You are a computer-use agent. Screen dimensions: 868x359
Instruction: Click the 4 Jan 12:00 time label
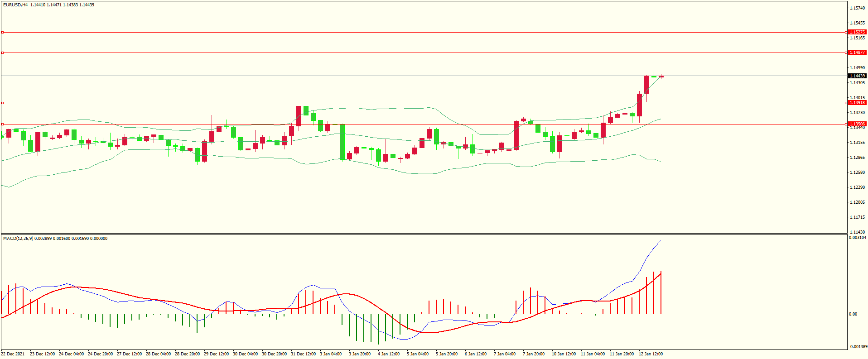coord(389,354)
